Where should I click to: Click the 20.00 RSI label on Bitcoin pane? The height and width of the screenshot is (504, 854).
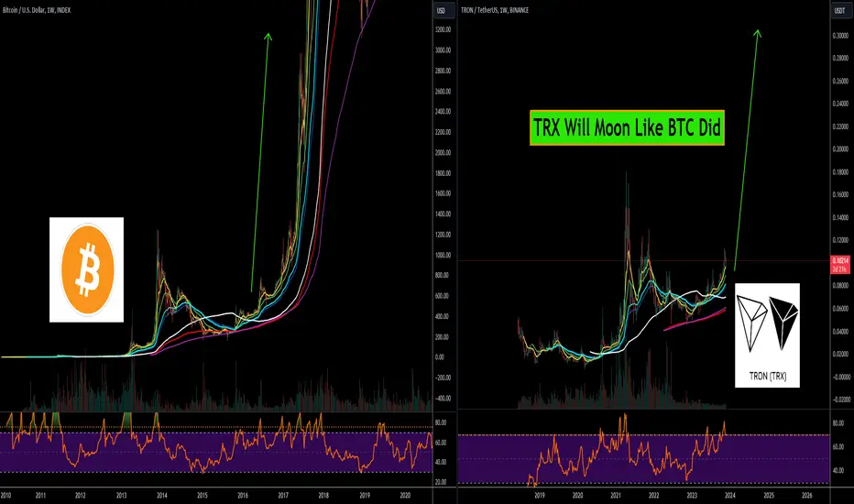(441, 482)
